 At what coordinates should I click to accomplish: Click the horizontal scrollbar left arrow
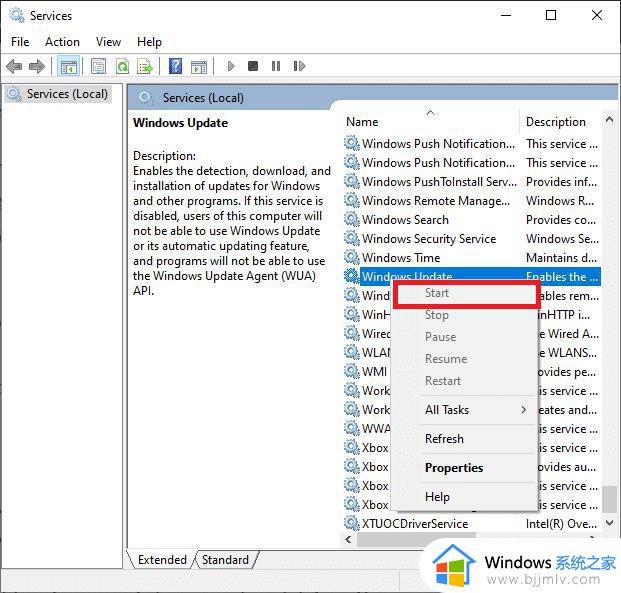click(x=348, y=540)
